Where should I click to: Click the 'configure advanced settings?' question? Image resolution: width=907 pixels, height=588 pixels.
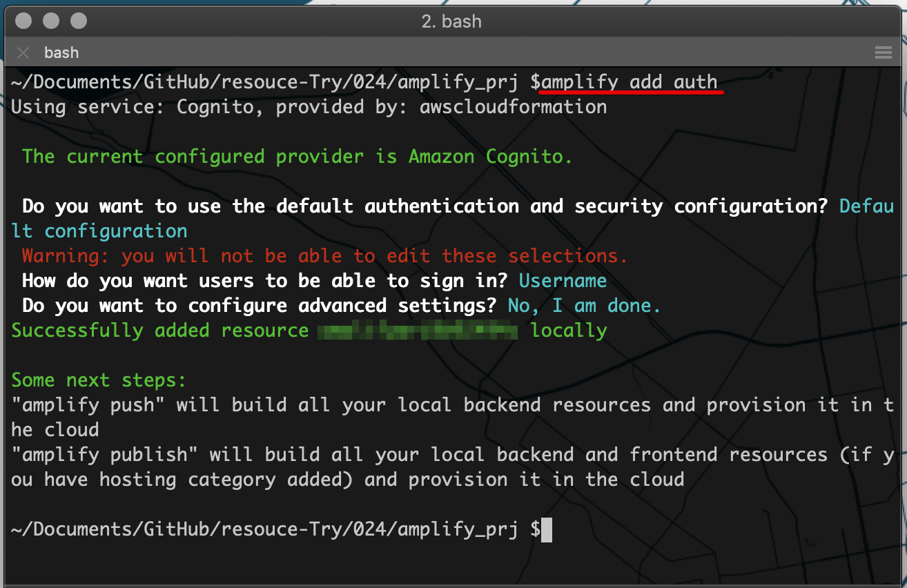coord(260,306)
